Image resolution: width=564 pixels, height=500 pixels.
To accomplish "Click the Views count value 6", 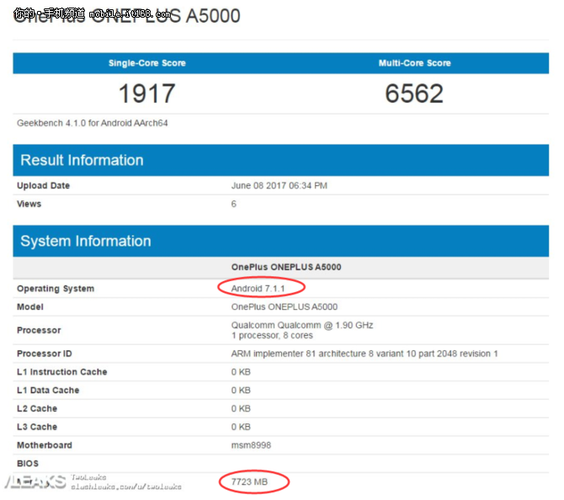I will (x=234, y=204).
